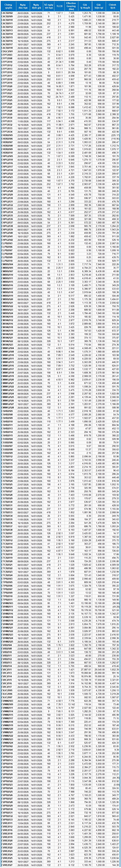Image resolution: width=121 pixels, height=868 pixels.
Task: Select the CSHB2510 warrant code
Action: (7, 422)
